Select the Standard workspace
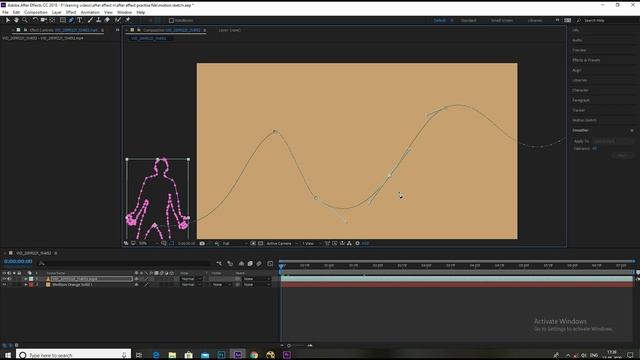Screen dimensions: 640x360 [469, 20]
